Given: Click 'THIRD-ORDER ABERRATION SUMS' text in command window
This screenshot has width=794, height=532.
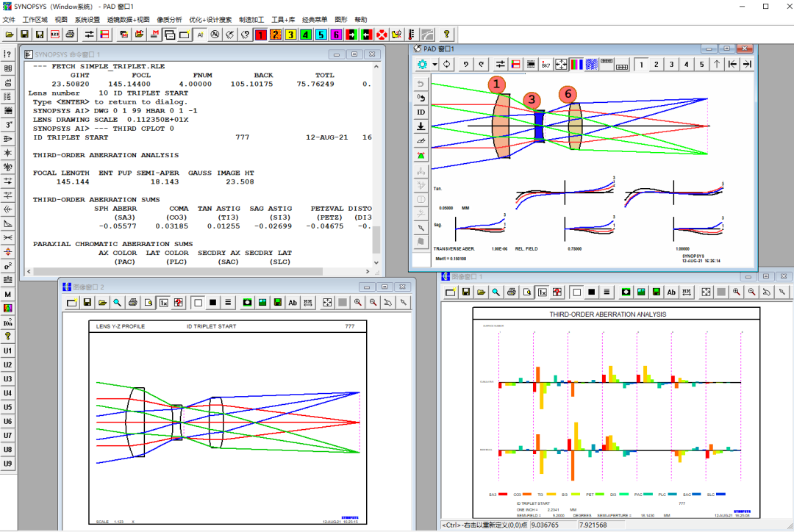Looking at the screenshot, I should click(x=96, y=199).
